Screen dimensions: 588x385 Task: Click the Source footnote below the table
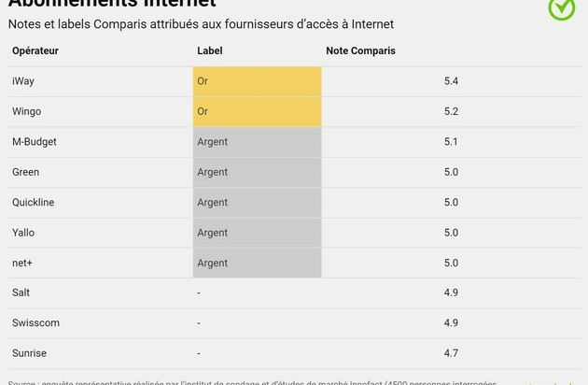pos(252,381)
